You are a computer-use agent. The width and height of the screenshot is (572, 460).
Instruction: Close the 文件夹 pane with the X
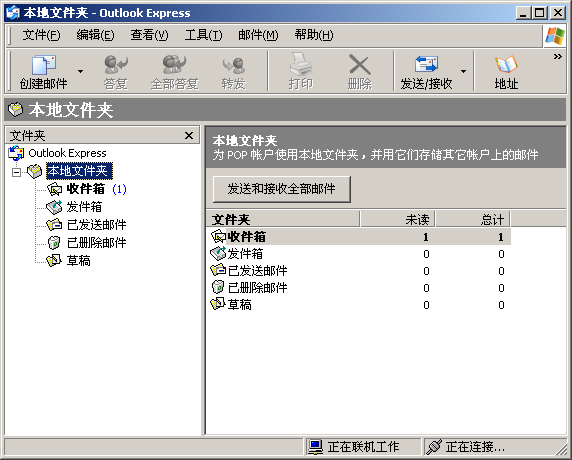(189, 136)
